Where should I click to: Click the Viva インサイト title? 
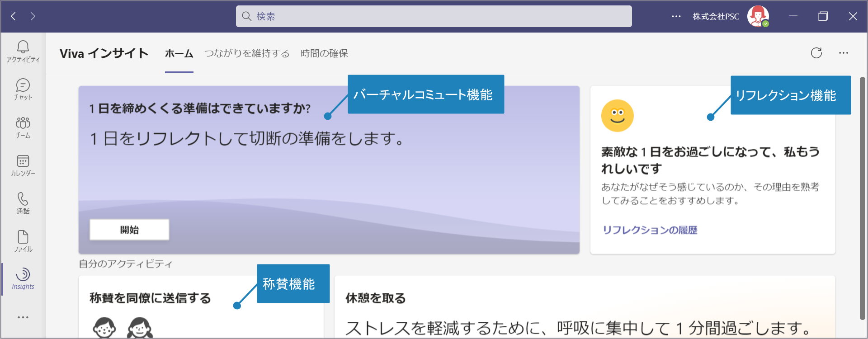(104, 53)
